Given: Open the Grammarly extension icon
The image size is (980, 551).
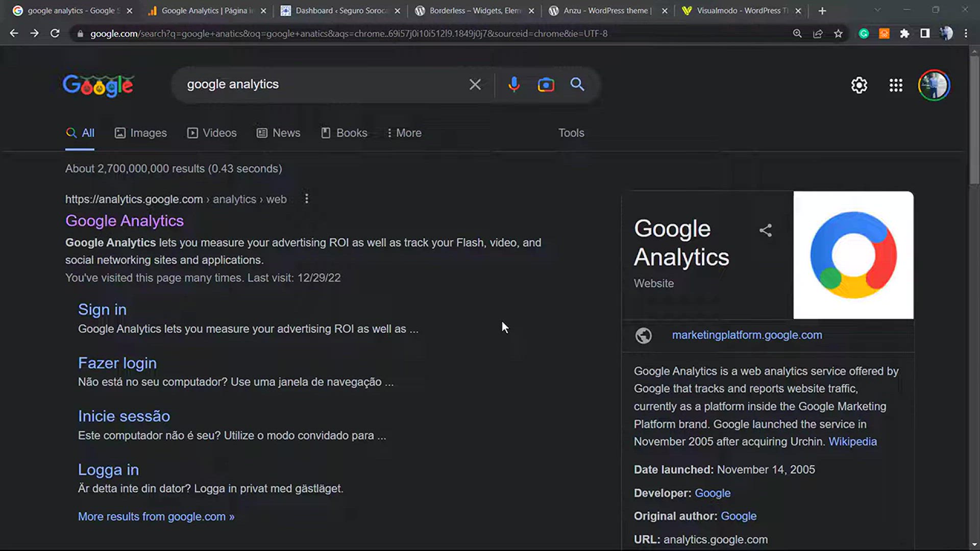Looking at the screenshot, I should [x=864, y=33].
